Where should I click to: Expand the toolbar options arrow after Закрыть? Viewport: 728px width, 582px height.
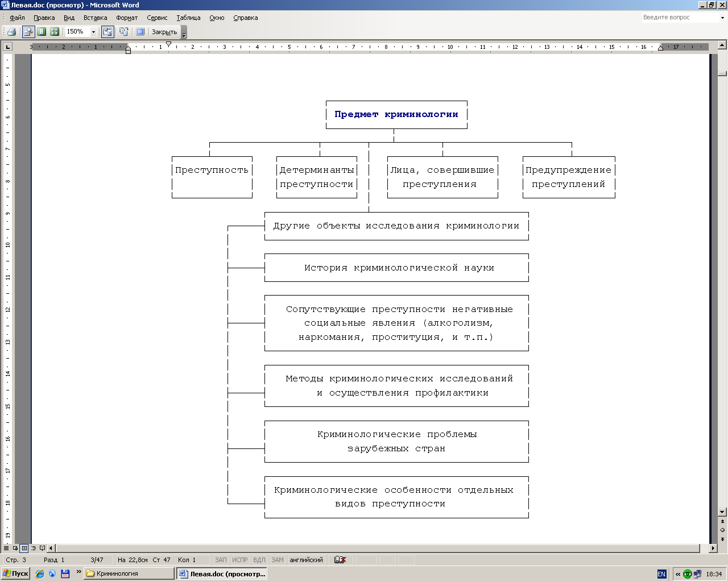pyautogui.click(x=184, y=32)
